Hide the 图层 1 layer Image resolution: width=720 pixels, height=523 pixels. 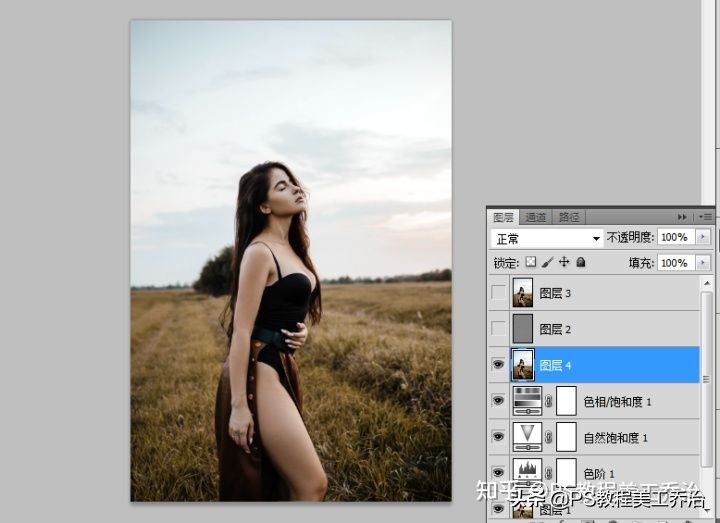point(498,508)
